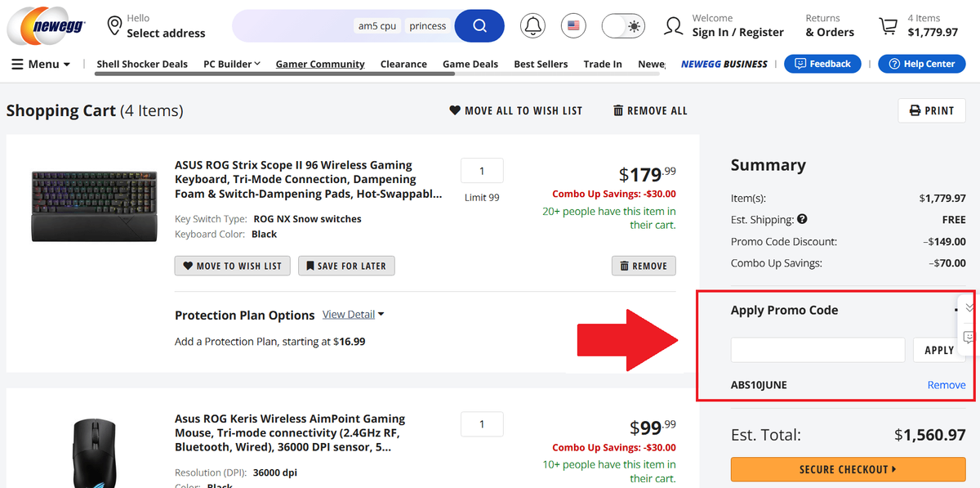
Task: Remove the ABS10JUNE promo code
Action: pos(946,384)
